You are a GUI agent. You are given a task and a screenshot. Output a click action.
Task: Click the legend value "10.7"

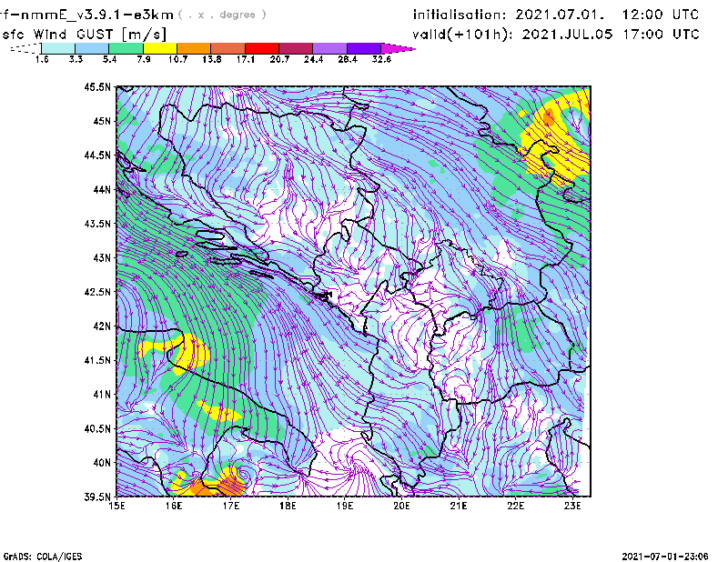point(177,59)
